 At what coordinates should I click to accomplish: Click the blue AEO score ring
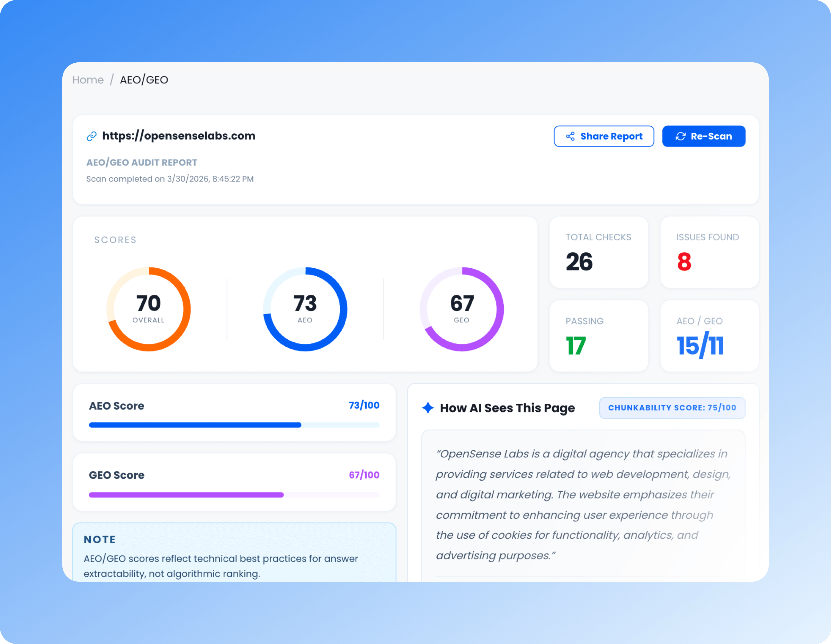[305, 309]
